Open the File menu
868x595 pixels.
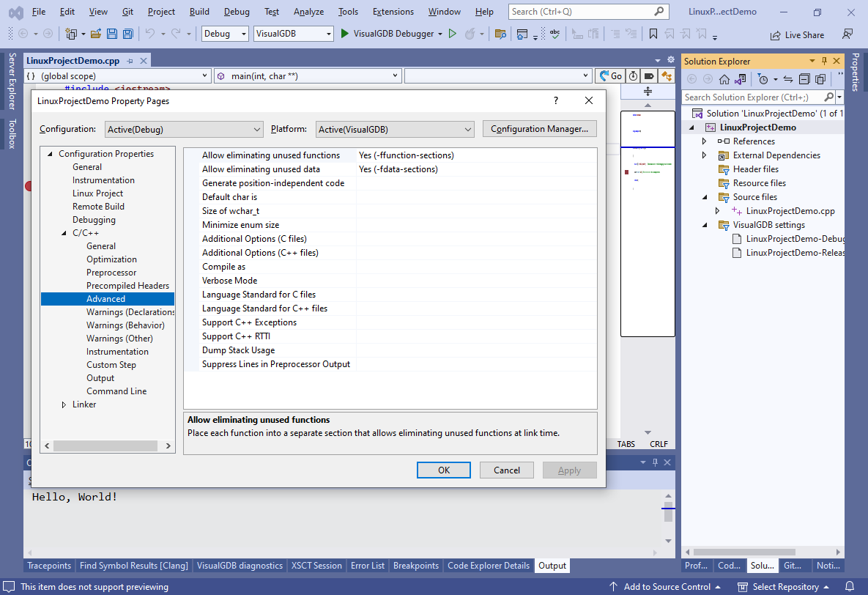[39, 12]
